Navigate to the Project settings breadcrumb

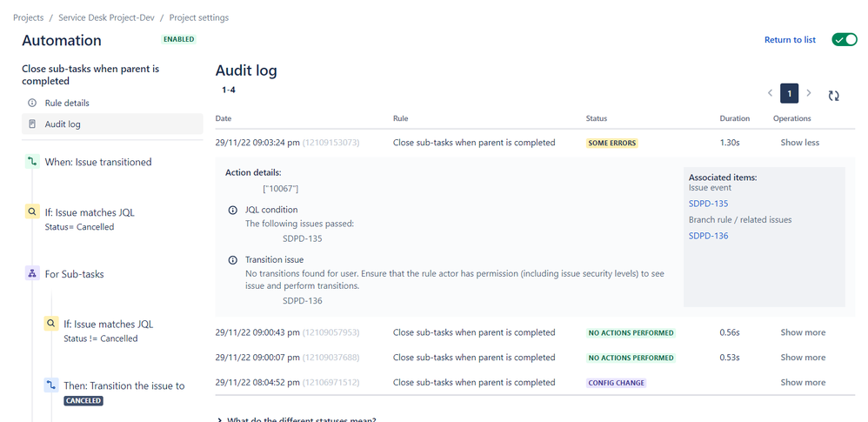[x=198, y=17]
